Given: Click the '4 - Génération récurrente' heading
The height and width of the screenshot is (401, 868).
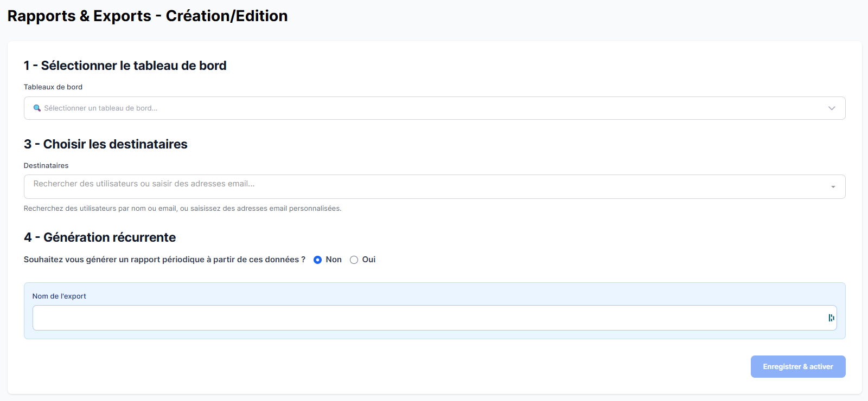Looking at the screenshot, I should [x=100, y=238].
